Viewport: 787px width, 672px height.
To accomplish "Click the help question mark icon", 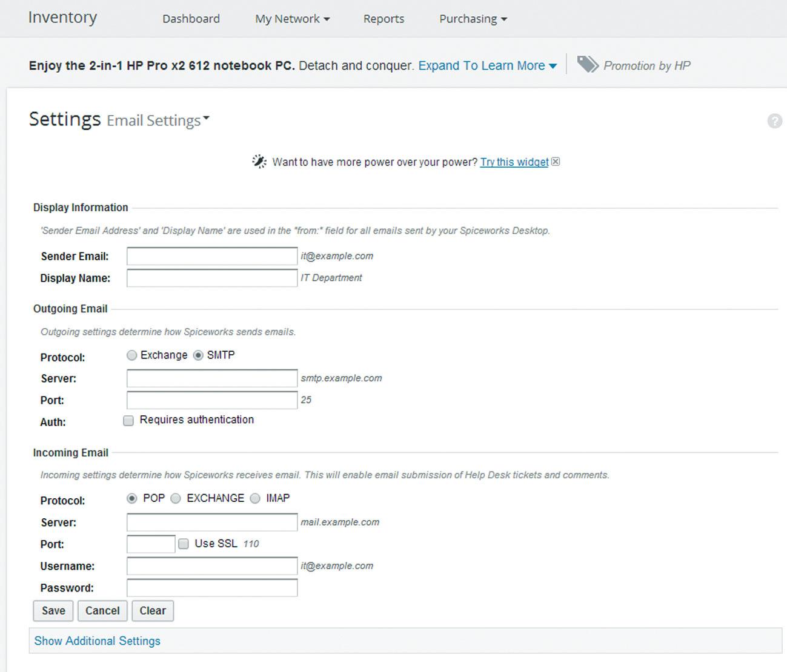I will tap(774, 121).
